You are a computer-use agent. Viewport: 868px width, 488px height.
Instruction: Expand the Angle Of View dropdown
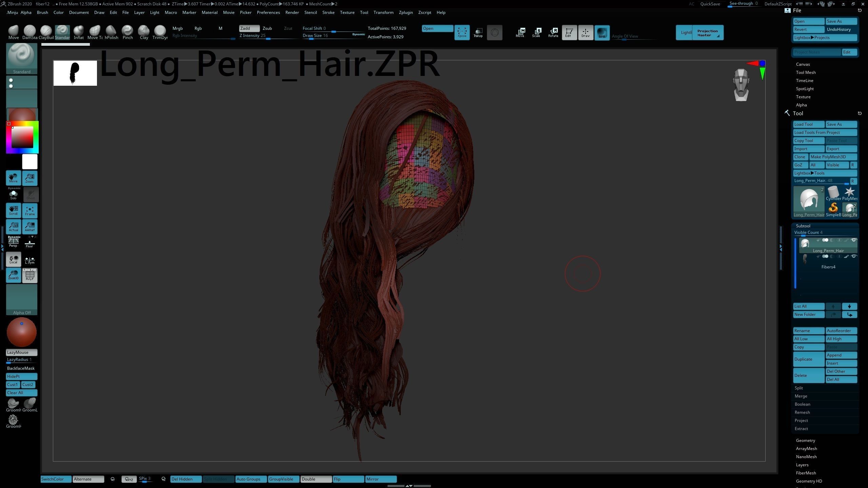[625, 36]
